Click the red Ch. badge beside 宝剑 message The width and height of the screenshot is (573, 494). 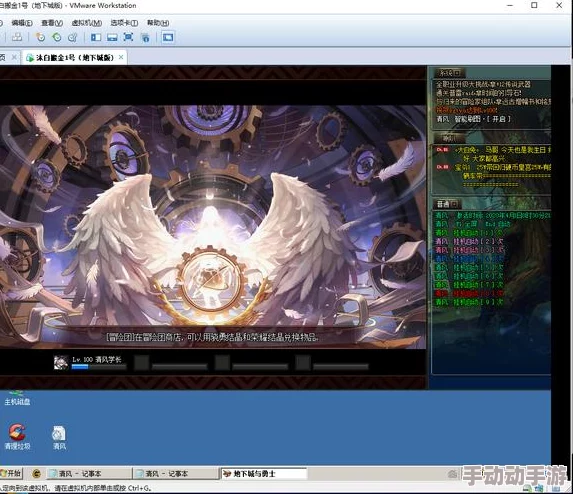click(x=443, y=167)
